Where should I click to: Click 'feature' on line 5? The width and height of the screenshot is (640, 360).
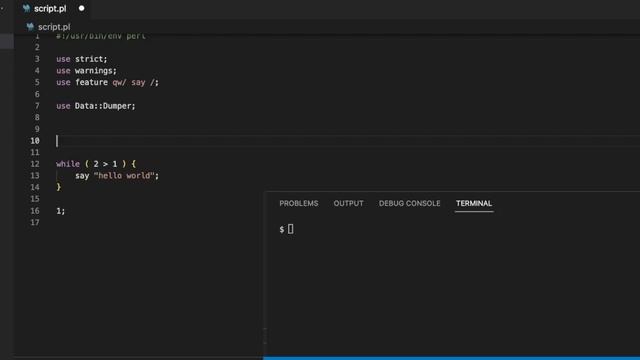(x=91, y=82)
